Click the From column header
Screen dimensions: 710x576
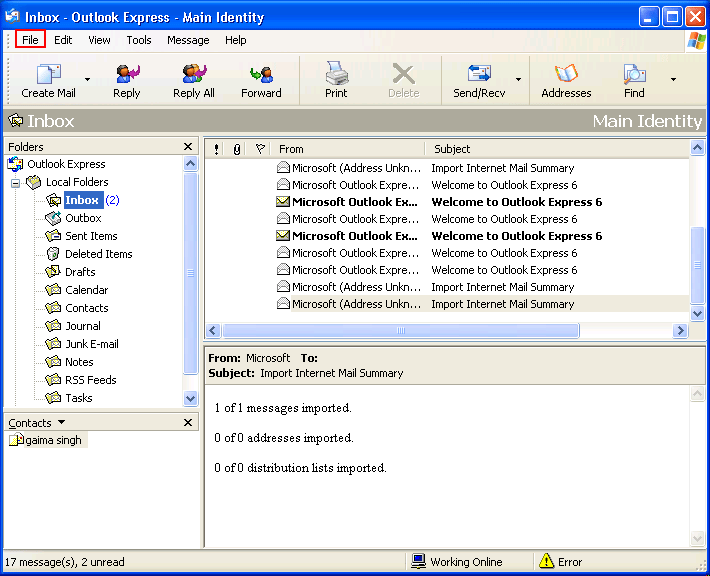click(348, 149)
